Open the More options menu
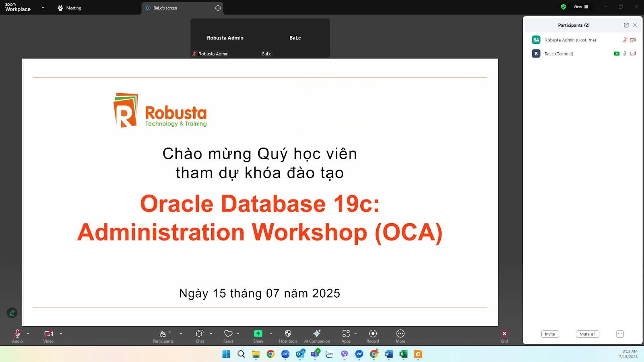 400,336
